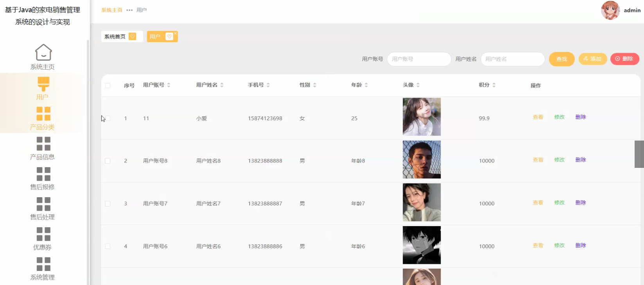Click the admin avatar picture
644x285 pixels.
610,10
